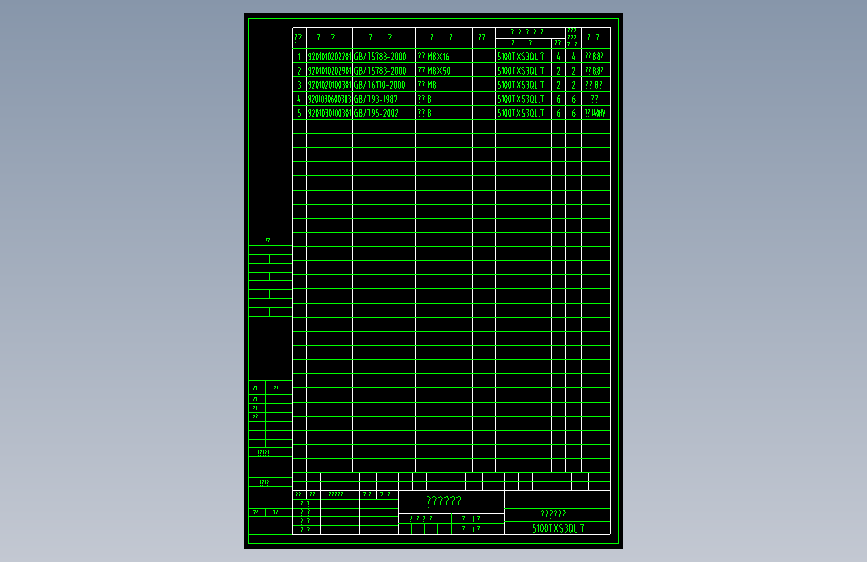Click the standard cell ending '-2000' in row 3
This screenshot has width=867, height=562.
pyautogui.click(x=384, y=85)
